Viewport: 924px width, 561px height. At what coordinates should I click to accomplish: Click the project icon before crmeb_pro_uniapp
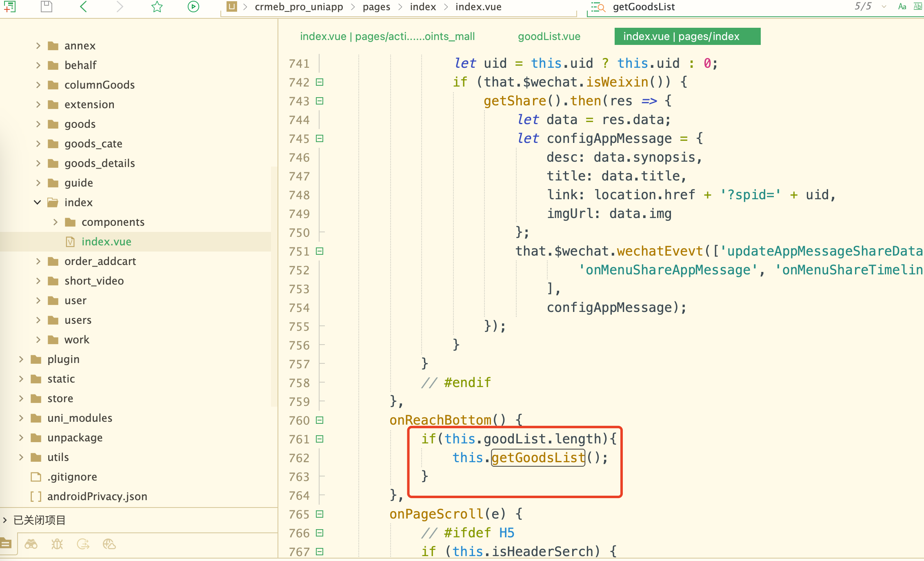point(232,7)
